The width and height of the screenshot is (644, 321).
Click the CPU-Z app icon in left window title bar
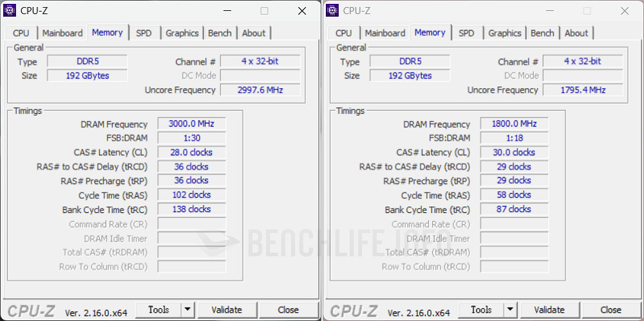(x=9, y=11)
